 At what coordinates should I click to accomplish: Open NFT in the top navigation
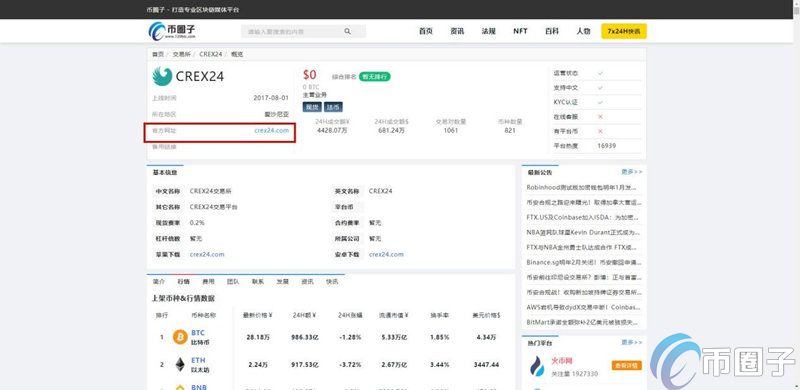pyautogui.click(x=520, y=31)
